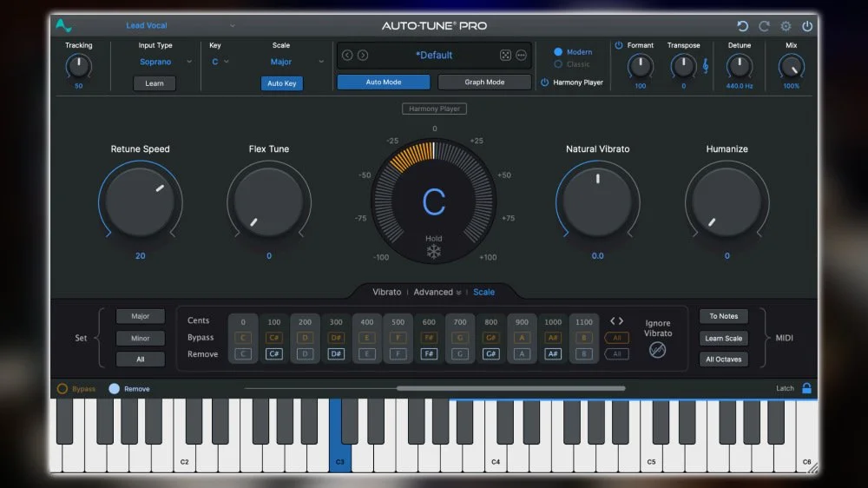Open the *Default preset name menu

[x=434, y=55]
